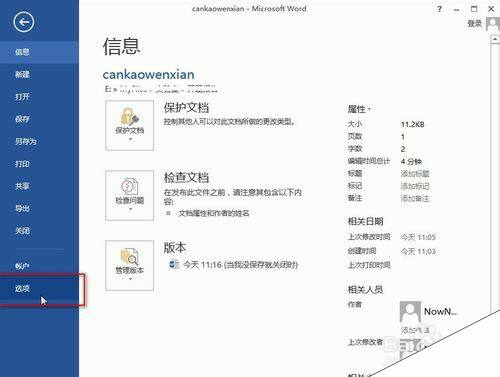Click the 文档属性和作者的姓名 bullet text
This screenshot has height=377, width=500.
tap(214, 213)
